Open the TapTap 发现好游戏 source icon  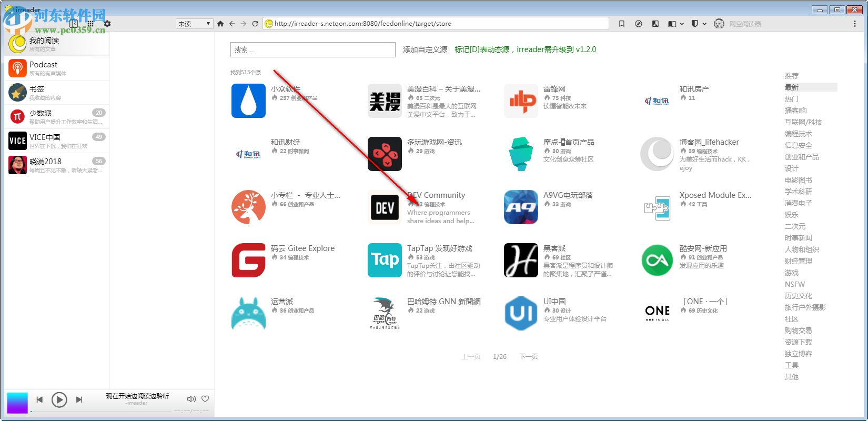click(385, 260)
